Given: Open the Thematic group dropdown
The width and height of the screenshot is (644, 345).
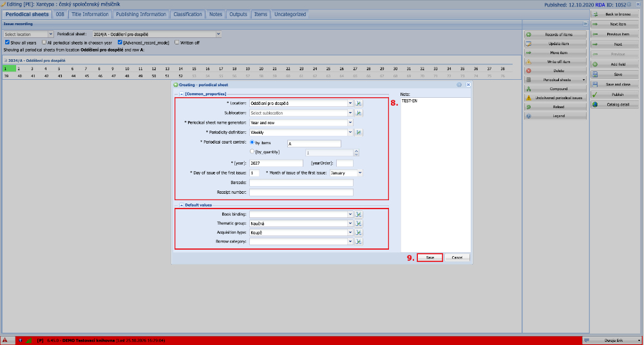Looking at the screenshot, I should click(x=350, y=223).
